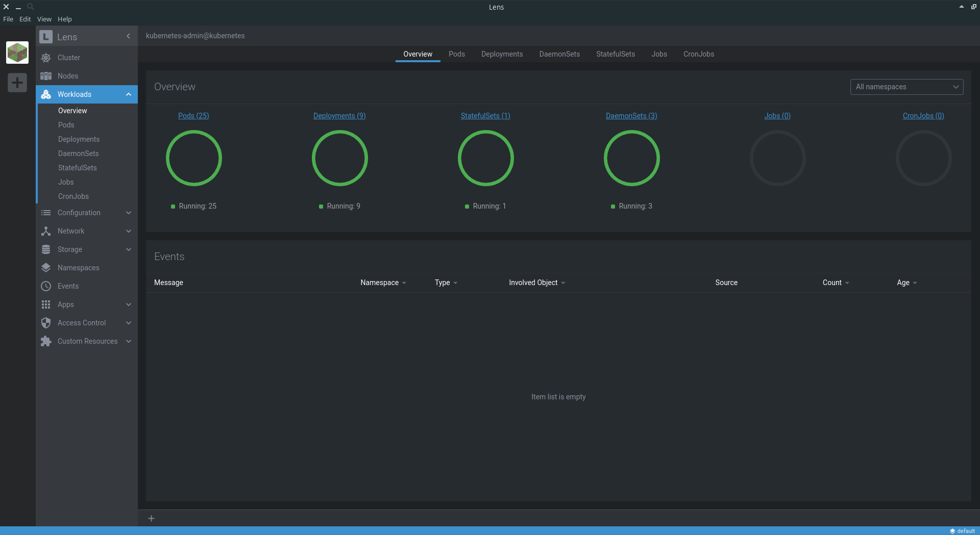Select Overview in the sidebar submenu
Screen dimensions: 980x535
click(72, 111)
